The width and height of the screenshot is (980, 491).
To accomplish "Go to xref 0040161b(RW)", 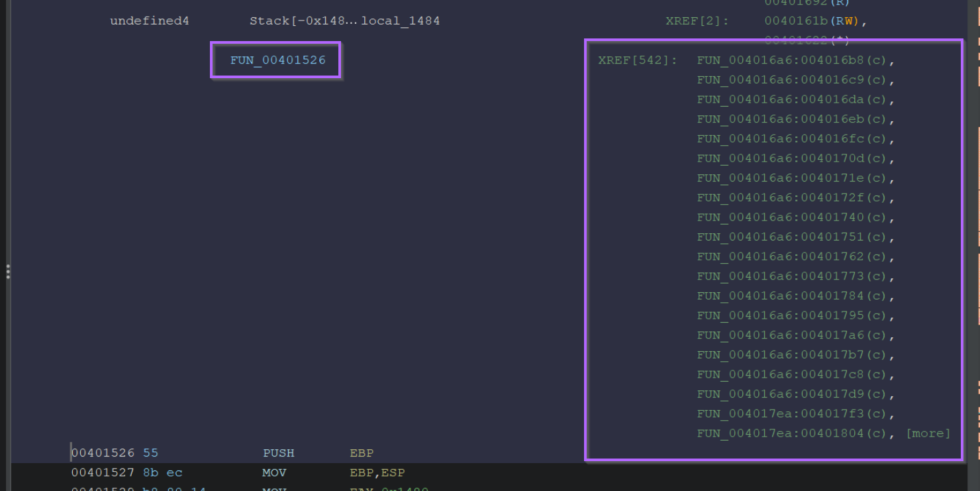I will [813, 21].
